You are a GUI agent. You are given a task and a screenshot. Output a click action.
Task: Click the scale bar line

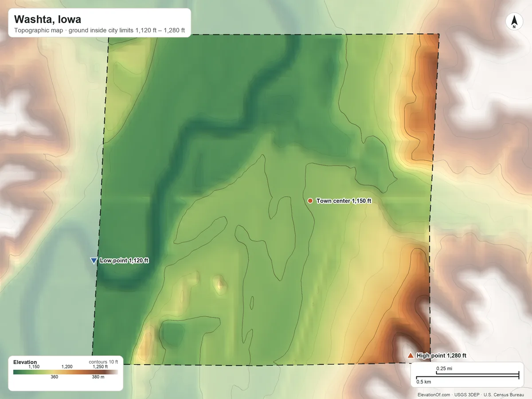[x=467, y=375]
